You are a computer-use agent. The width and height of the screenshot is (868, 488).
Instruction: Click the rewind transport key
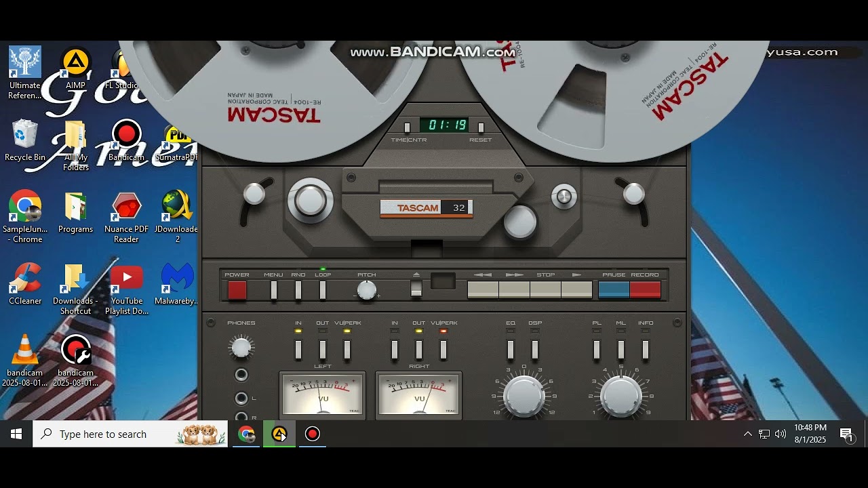tap(483, 289)
